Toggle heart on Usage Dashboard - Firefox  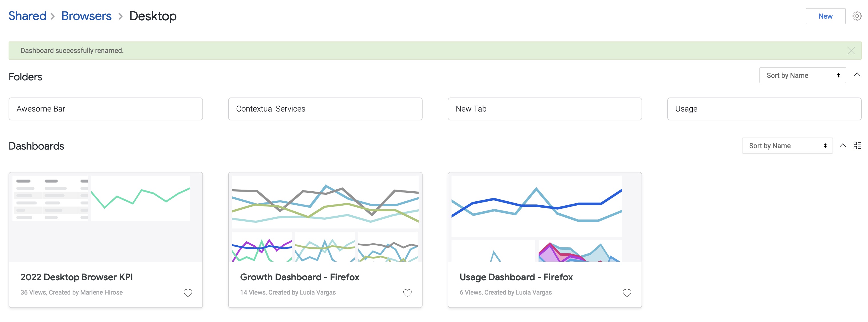point(626,293)
